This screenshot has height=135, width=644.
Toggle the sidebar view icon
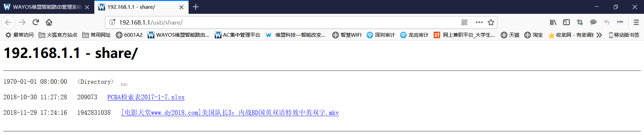pos(566,22)
